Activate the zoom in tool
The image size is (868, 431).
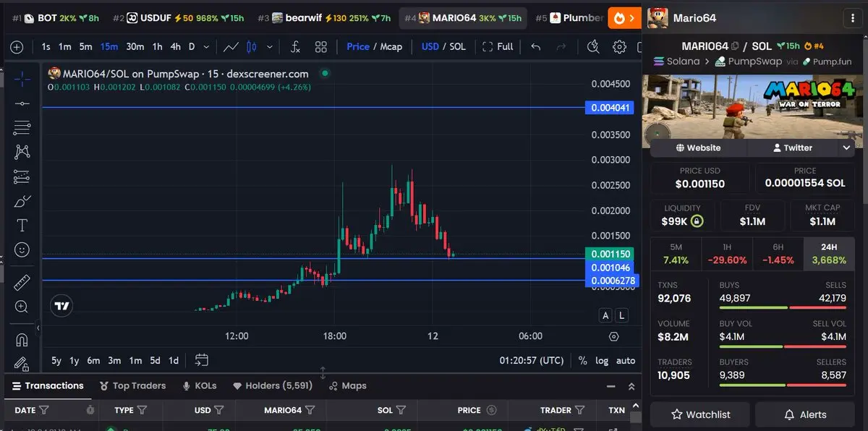[22, 307]
